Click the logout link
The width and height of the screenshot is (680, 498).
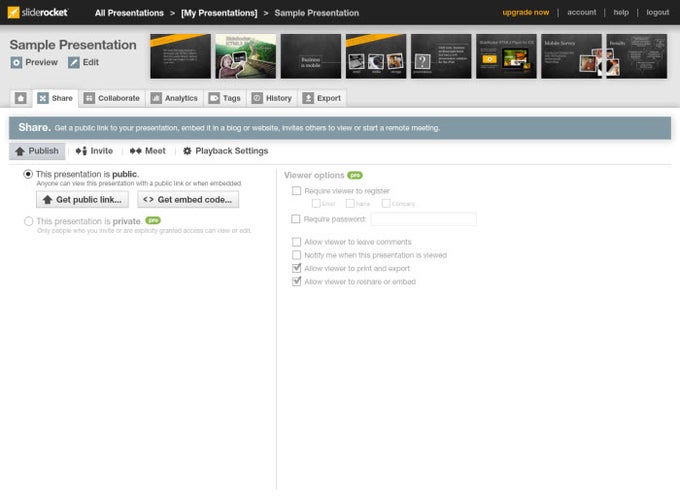click(x=657, y=13)
